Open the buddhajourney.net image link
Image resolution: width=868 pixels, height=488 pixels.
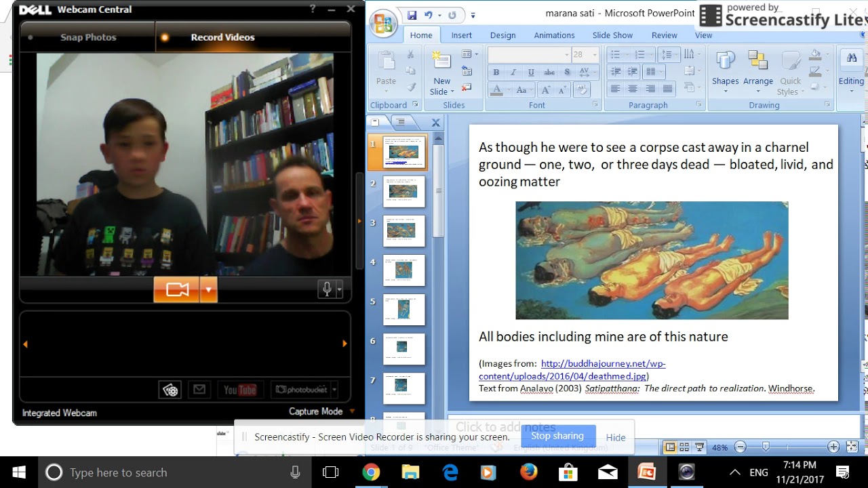(572, 370)
